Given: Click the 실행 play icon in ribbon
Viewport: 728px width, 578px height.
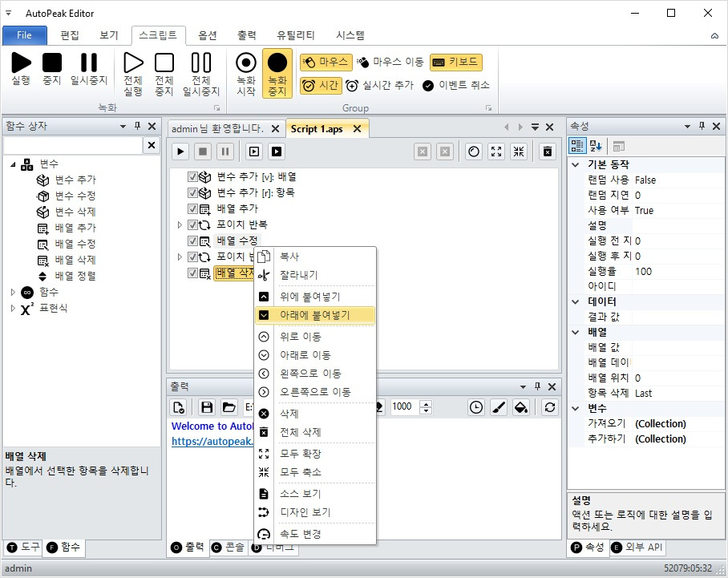Looking at the screenshot, I should click(21, 63).
